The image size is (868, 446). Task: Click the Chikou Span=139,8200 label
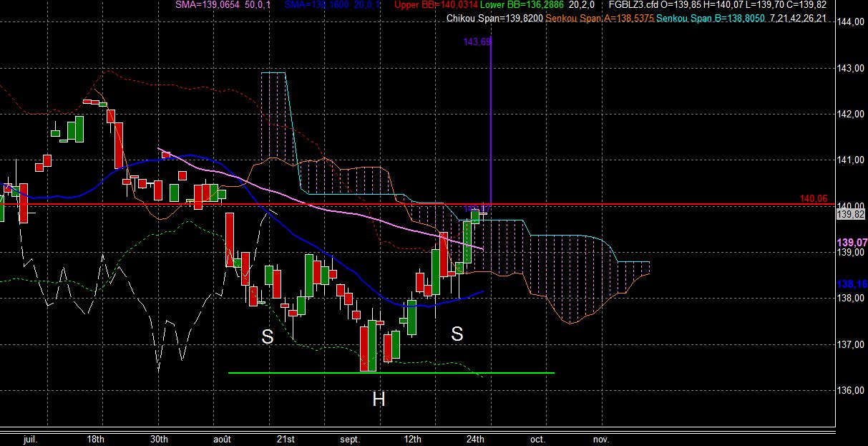tap(494, 19)
